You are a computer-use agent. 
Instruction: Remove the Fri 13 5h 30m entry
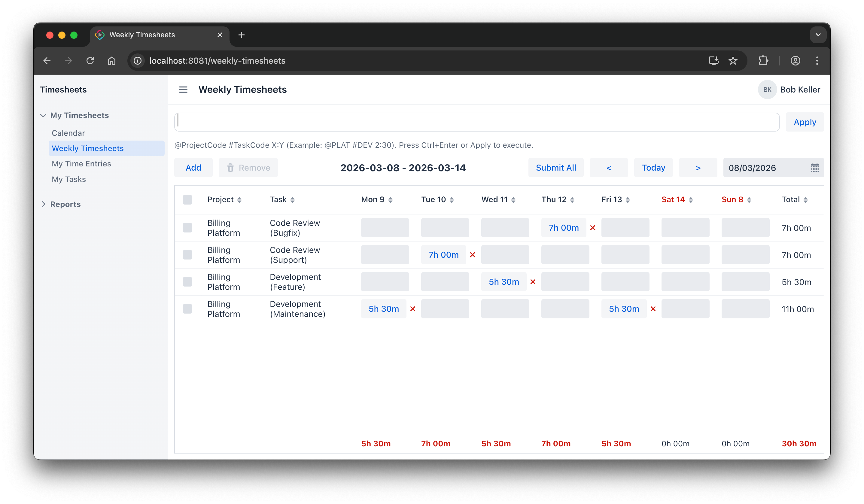tap(653, 309)
